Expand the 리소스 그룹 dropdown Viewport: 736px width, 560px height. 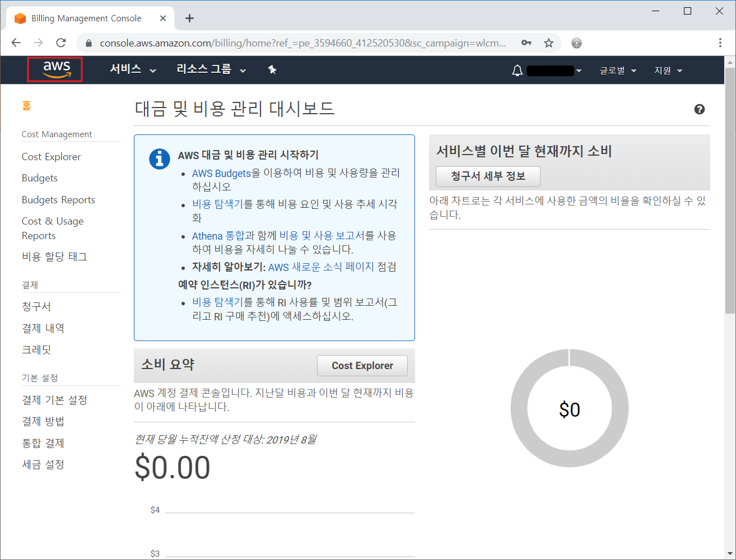[211, 69]
